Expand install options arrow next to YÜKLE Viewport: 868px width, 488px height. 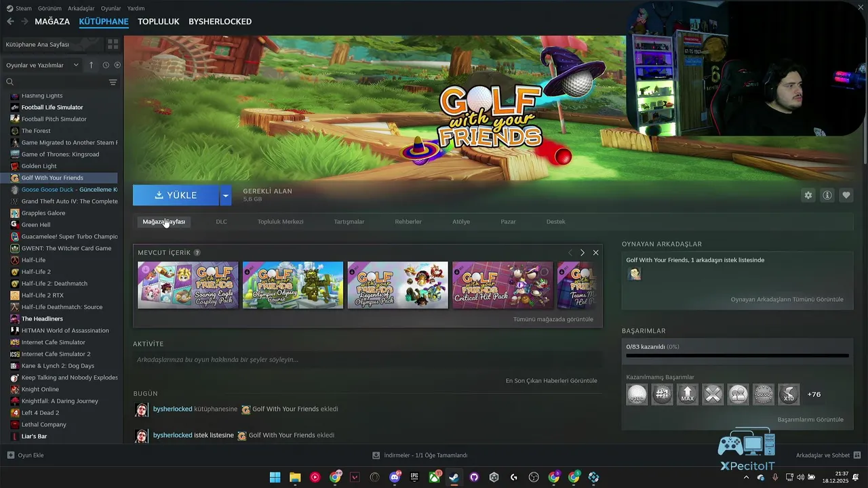click(x=226, y=195)
